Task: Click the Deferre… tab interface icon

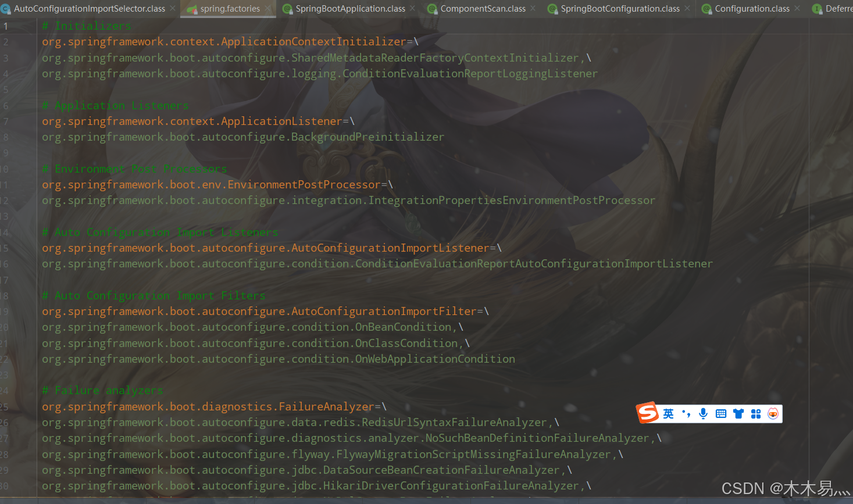Action: (817, 9)
